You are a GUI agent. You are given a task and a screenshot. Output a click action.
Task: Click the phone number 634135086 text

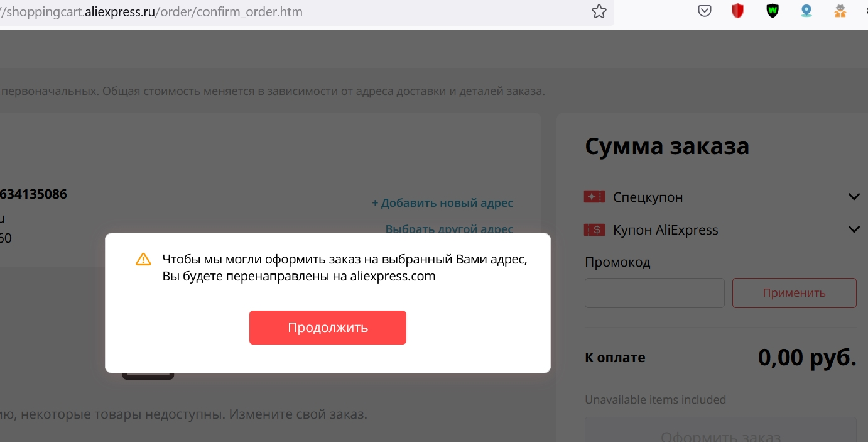coord(33,194)
